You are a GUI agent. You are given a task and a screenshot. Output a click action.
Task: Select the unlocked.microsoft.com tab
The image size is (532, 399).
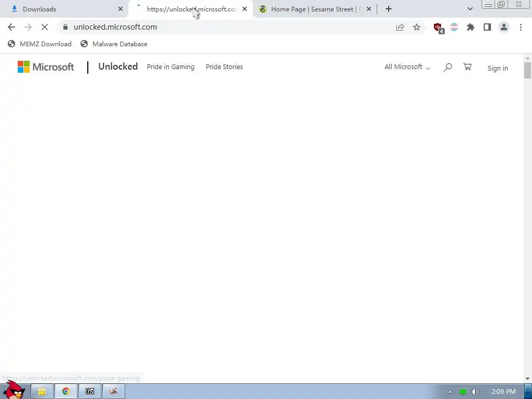(191, 9)
